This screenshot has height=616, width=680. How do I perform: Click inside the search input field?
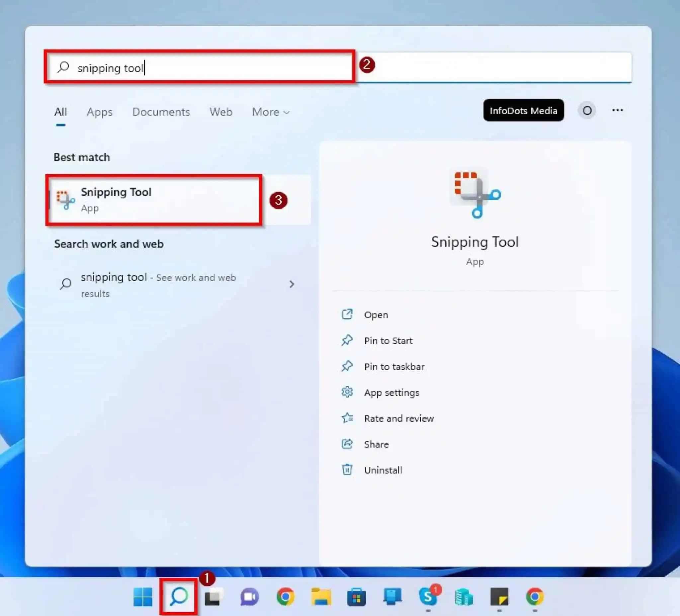click(203, 67)
